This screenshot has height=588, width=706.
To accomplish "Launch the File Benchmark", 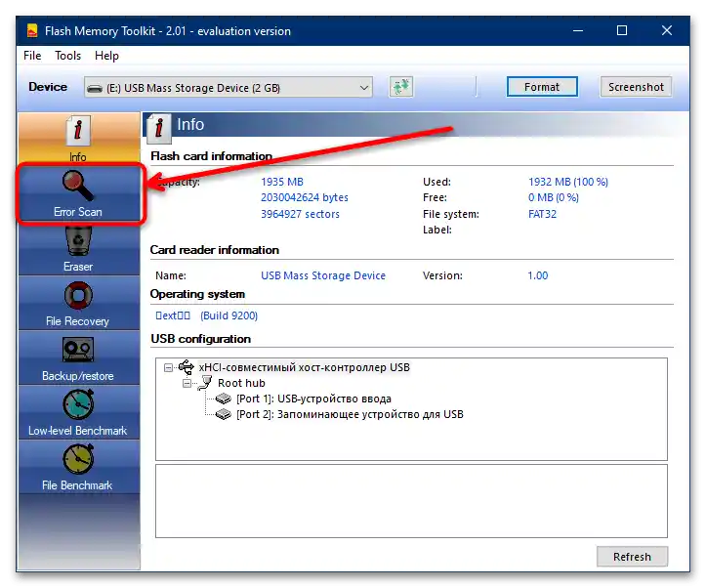I will point(78,467).
